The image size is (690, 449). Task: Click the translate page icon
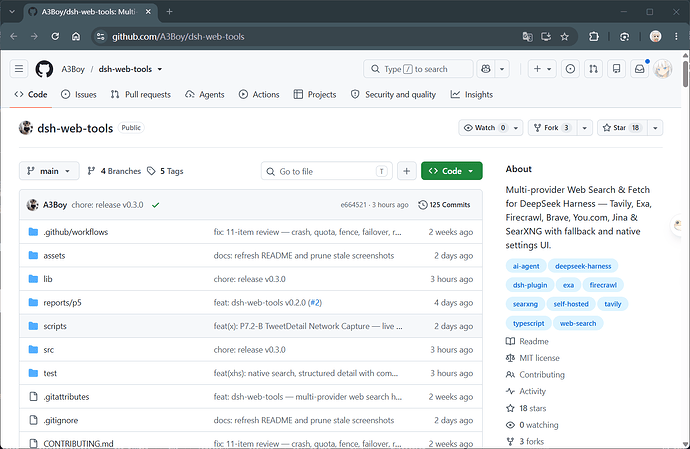click(527, 37)
